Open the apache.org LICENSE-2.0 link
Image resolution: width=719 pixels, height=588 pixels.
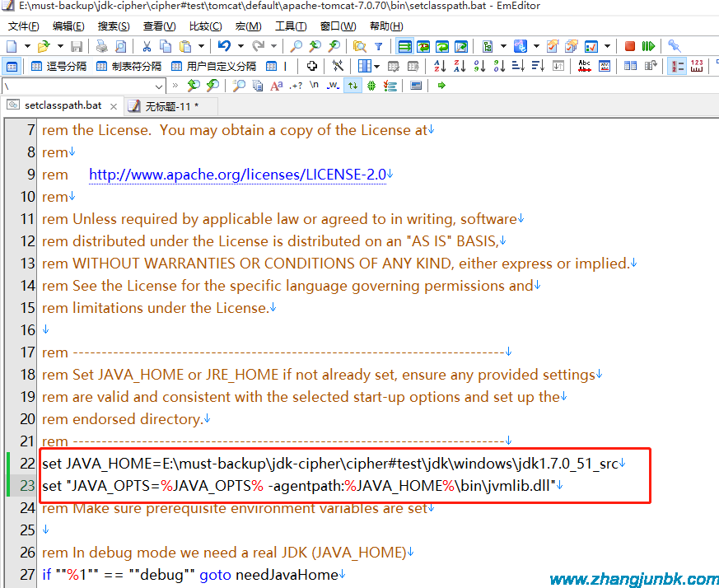click(237, 175)
